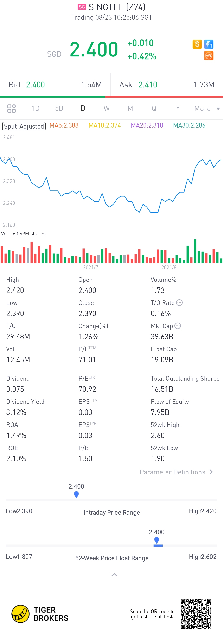223x644 pixels.
Task: Tap the orange crossed-arrow badge
Action: click(x=209, y=56)
